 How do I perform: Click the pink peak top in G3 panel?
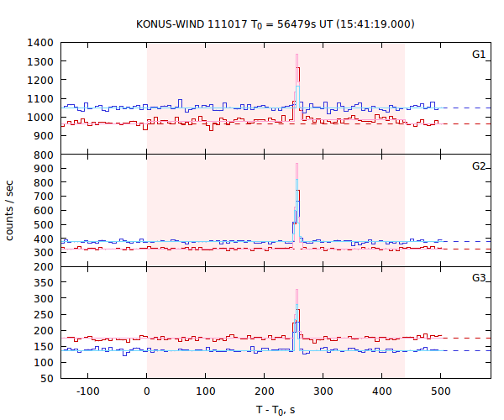pos(297,290)
